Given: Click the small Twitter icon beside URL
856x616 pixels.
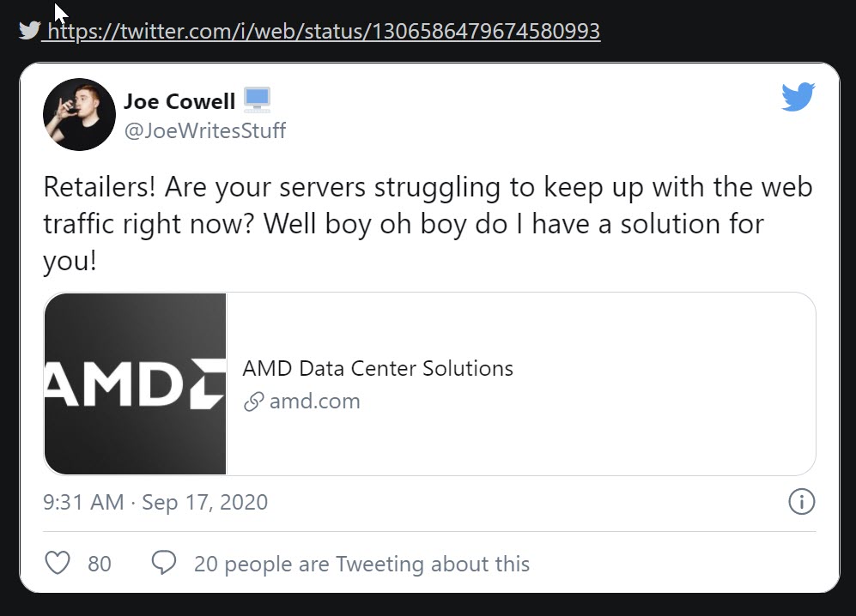Looking at the screenshot, I should tap(29, 31).
